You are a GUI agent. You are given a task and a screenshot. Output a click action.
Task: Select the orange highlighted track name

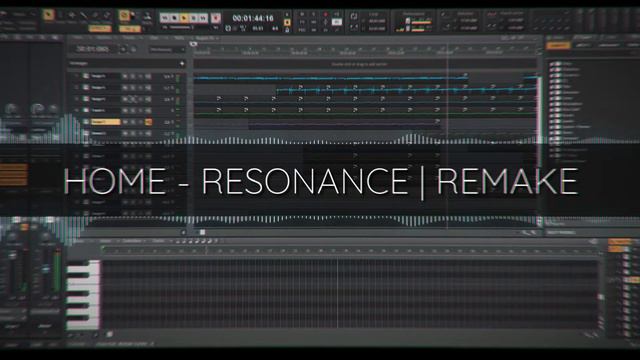105,122
